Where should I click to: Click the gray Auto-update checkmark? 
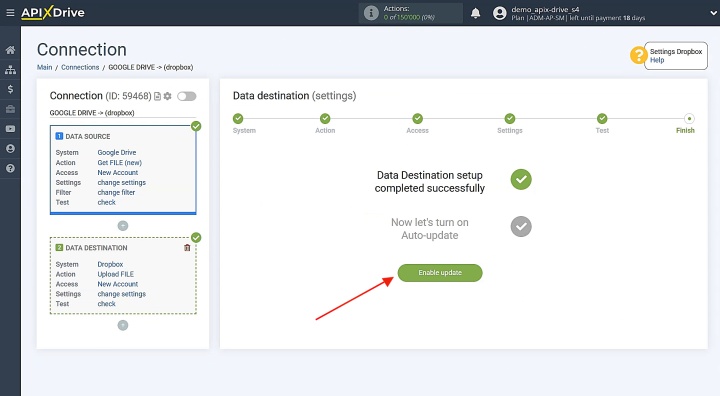521,226
